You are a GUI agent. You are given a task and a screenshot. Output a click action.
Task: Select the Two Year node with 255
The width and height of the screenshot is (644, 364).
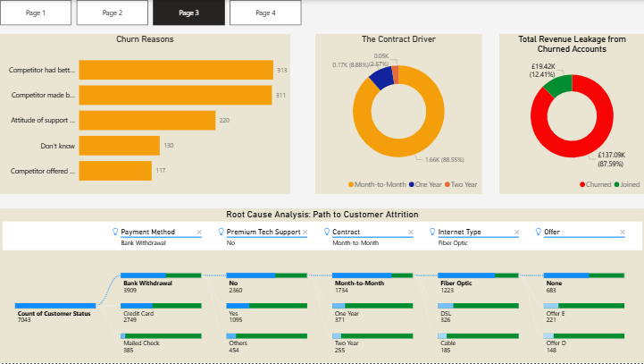372,336
